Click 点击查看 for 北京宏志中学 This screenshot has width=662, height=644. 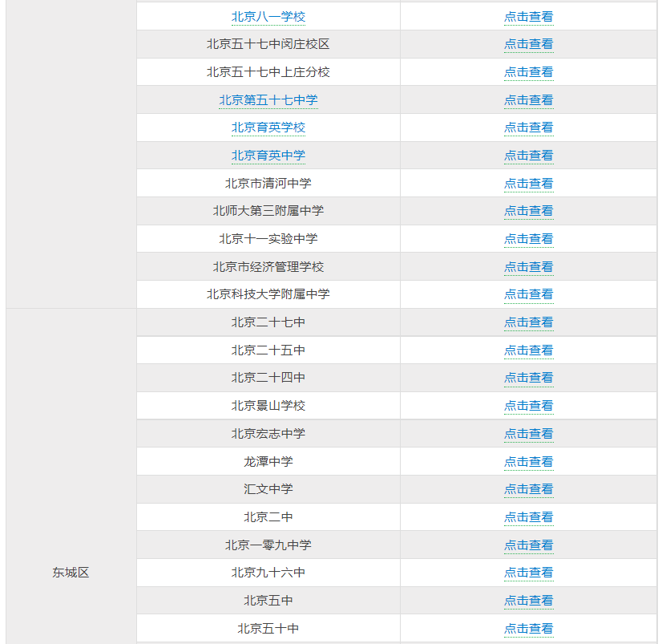(529, 434)
